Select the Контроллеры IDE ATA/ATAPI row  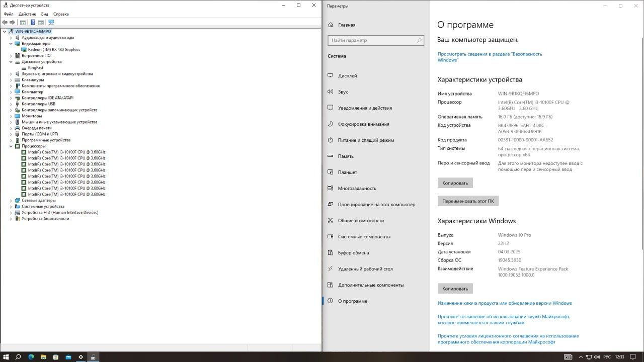coord(47,98)
